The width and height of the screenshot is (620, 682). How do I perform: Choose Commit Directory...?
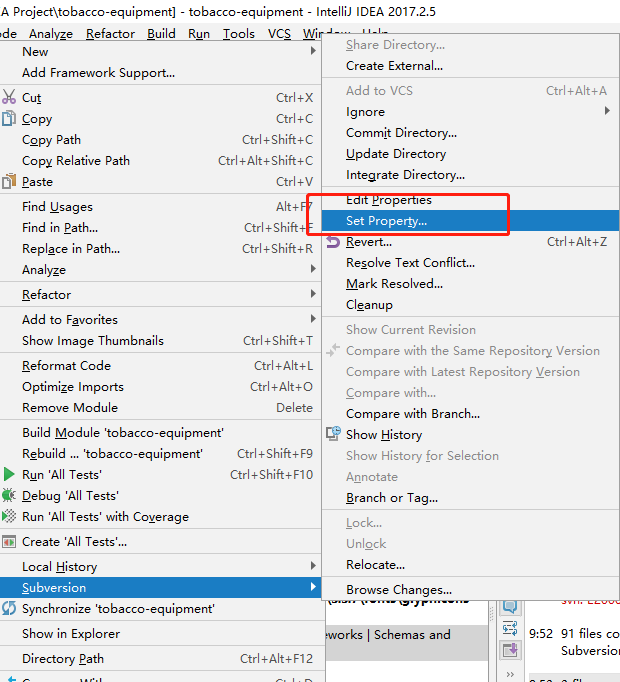(x=471, y=133)
